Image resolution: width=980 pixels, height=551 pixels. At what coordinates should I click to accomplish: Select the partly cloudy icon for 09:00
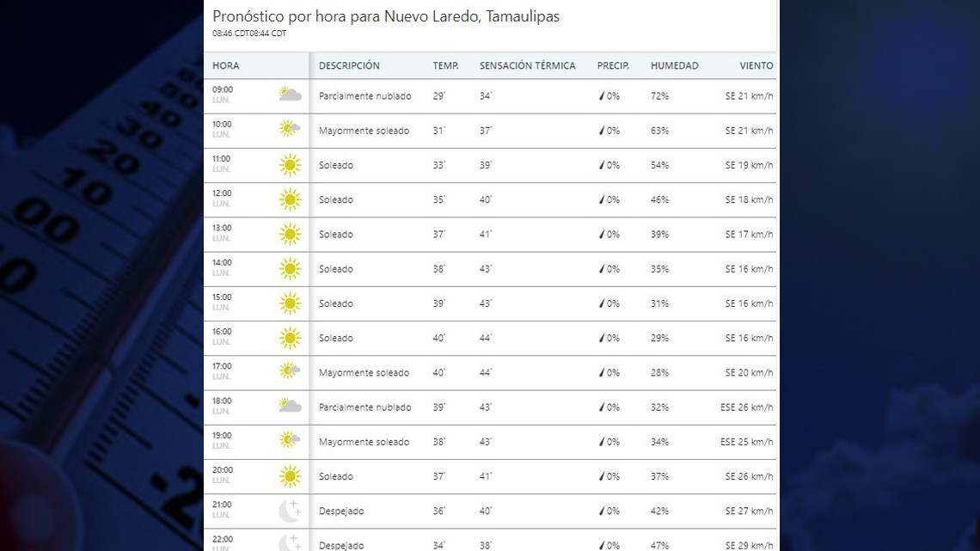(290, 94)
